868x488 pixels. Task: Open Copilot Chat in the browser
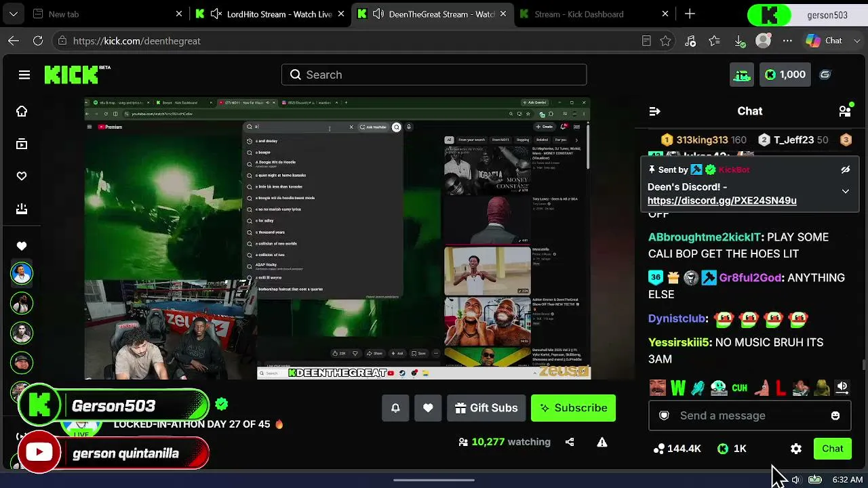tap(824, 41)
